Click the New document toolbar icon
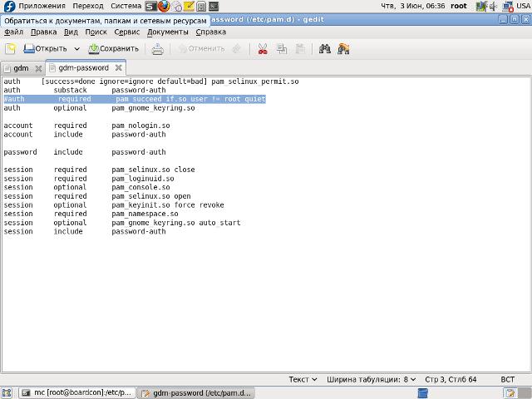The width and height of the screenshot is (532, 399). [x=11, y=49]
